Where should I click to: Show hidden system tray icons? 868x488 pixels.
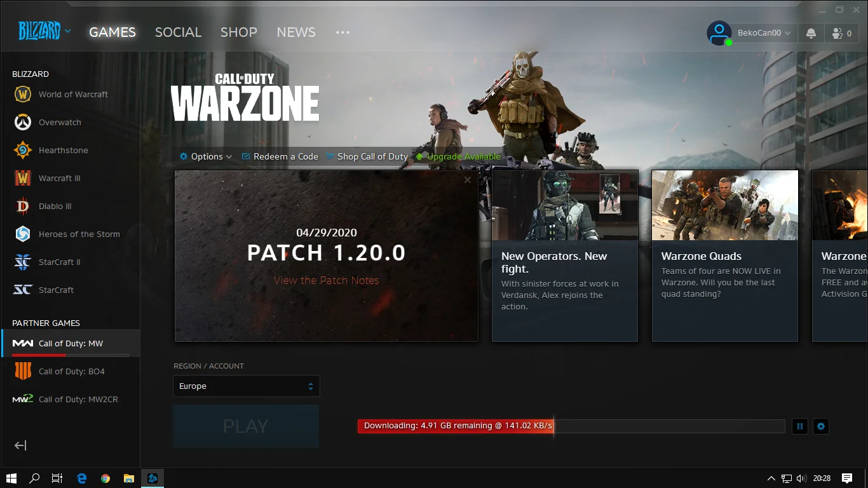pyautogui.click(x=771, y=478)
